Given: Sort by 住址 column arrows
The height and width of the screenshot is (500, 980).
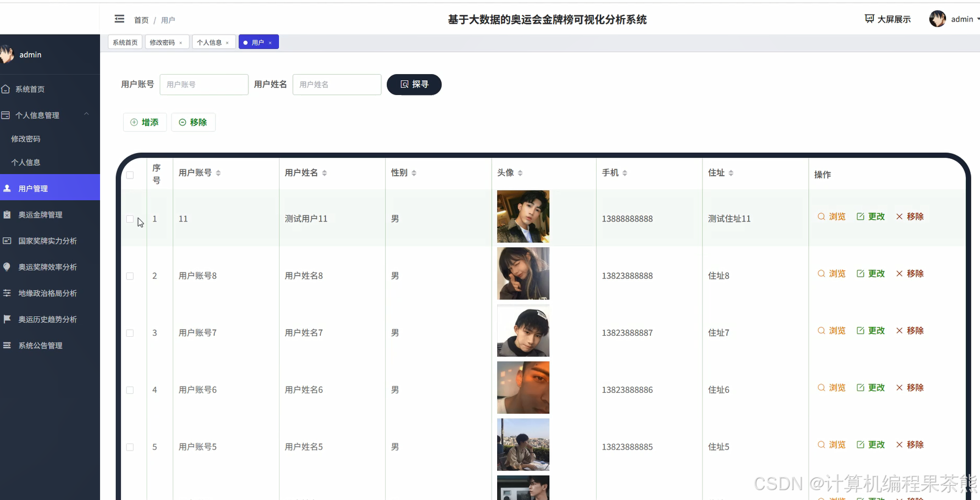Looking at the screenshot, I should click(731, 173).
